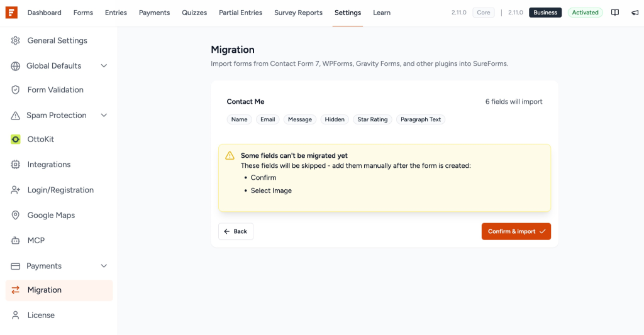The width and height of the screenshot is (644, 335).
Task: Click the Form Validation shield icon
Action: coord(16,90)
